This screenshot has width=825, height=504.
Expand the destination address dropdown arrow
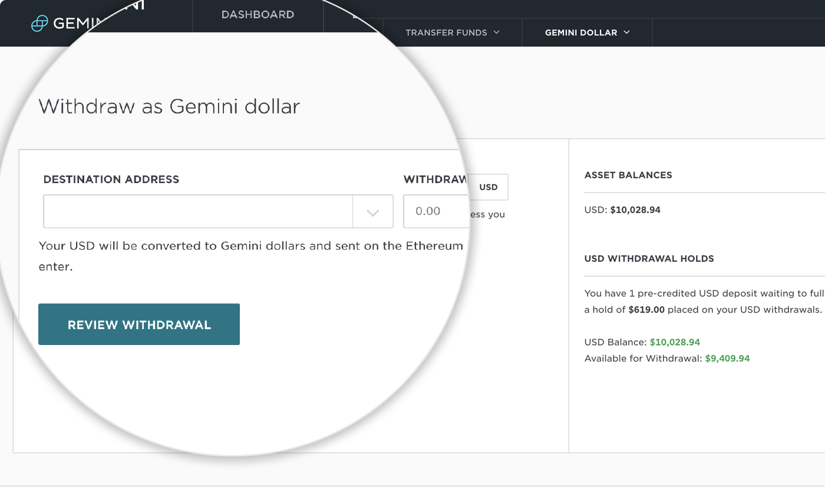coord(372,211)
